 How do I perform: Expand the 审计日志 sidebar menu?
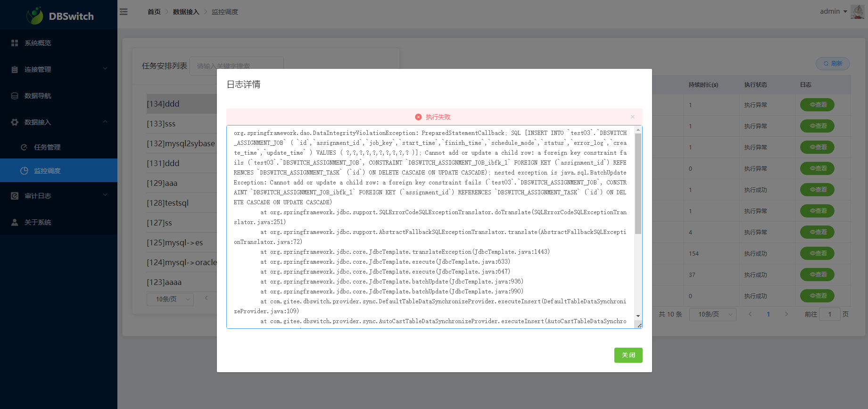58,196
